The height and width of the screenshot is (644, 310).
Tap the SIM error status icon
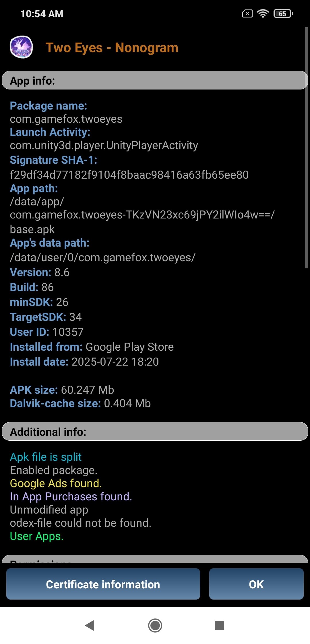click(247, 13)
